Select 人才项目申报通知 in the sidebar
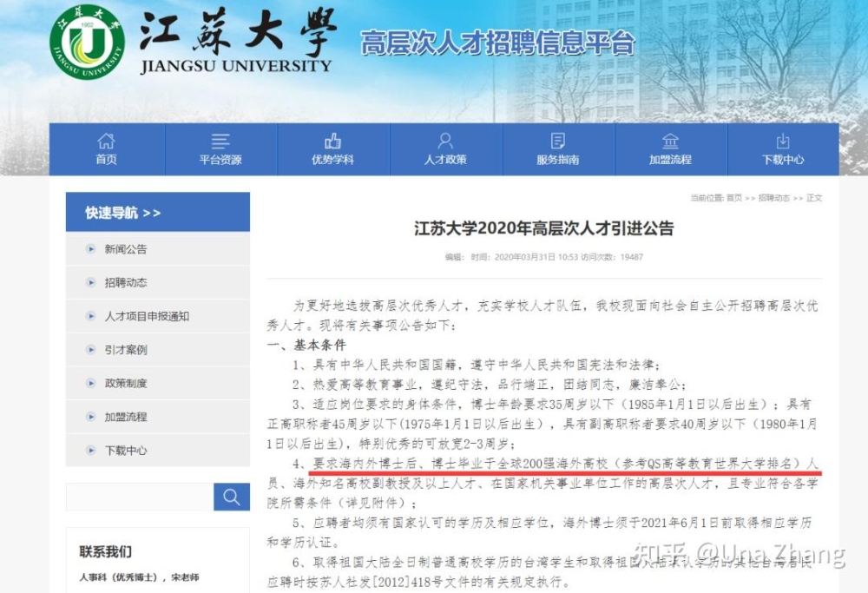868x593 pixels. pos(158,316)
